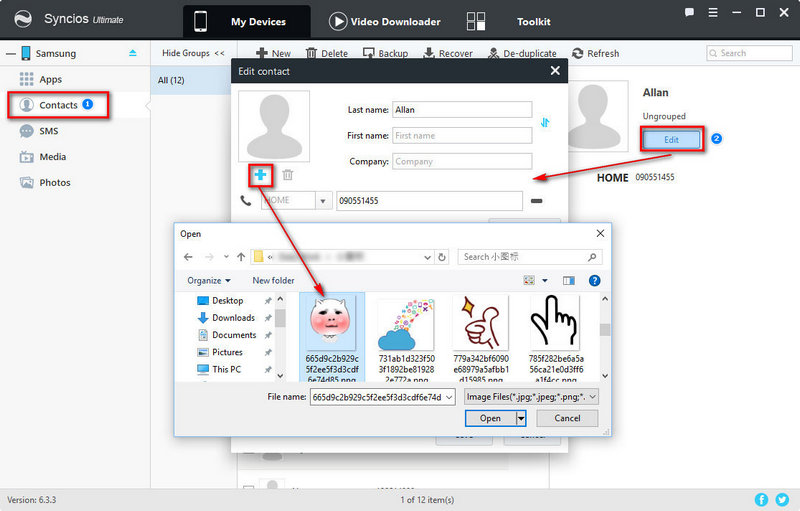This screenshot has height=511, width=800.
Task: Close the Open file dialog
Action: point(600,233)
